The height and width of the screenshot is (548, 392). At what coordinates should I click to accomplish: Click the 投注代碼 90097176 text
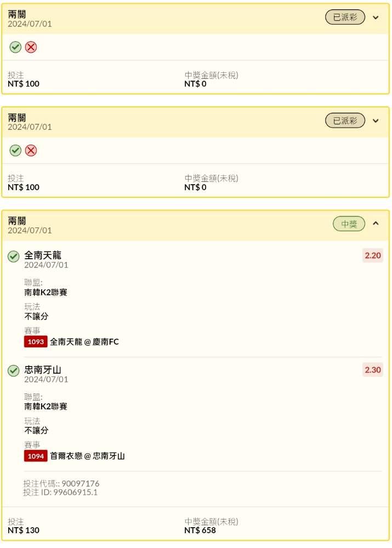pos(61,483)
